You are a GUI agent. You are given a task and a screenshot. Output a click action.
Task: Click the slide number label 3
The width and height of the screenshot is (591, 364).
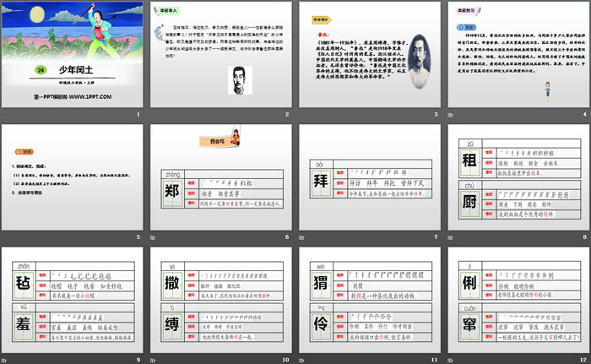pos(436,114)
